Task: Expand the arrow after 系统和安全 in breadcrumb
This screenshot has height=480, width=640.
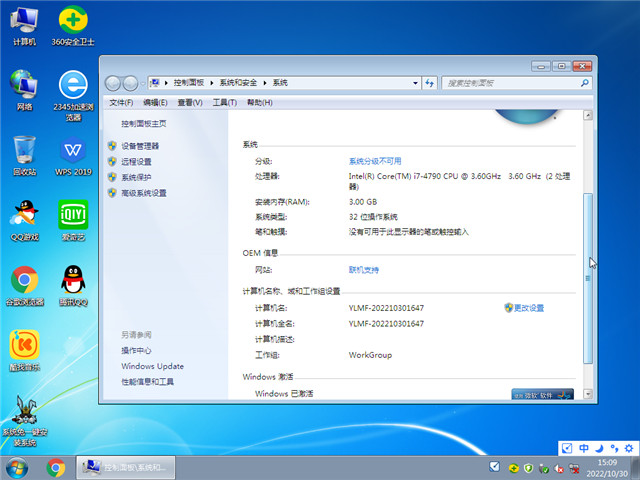Action: [x=266, y=83]
